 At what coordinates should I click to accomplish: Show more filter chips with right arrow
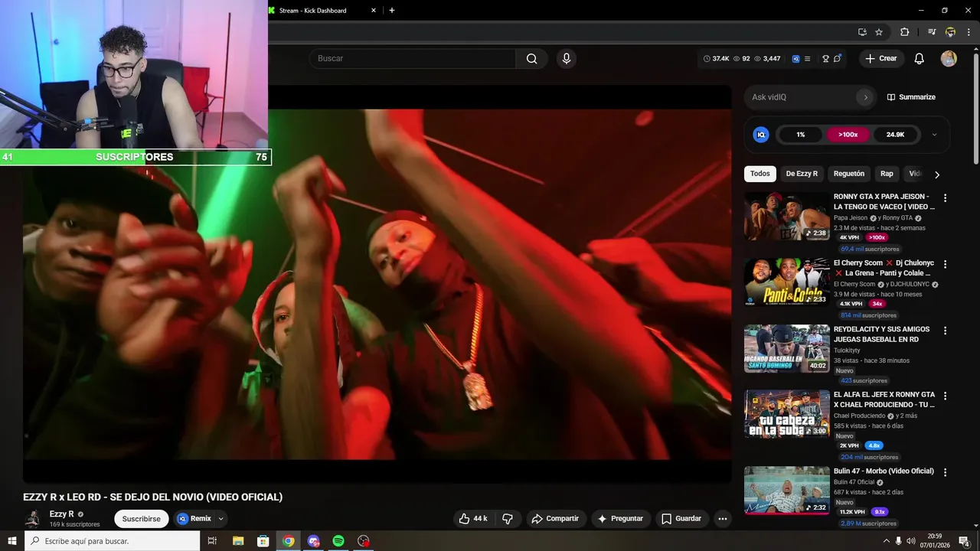tap(936, 174)
